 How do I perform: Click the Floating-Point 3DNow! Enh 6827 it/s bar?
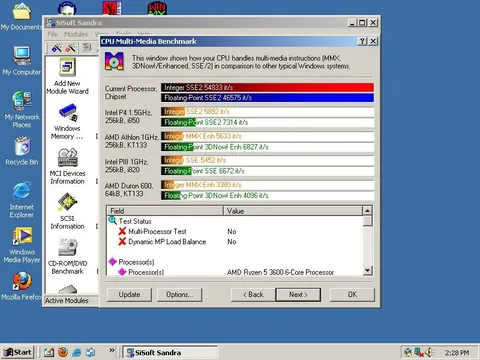(267, 147)
